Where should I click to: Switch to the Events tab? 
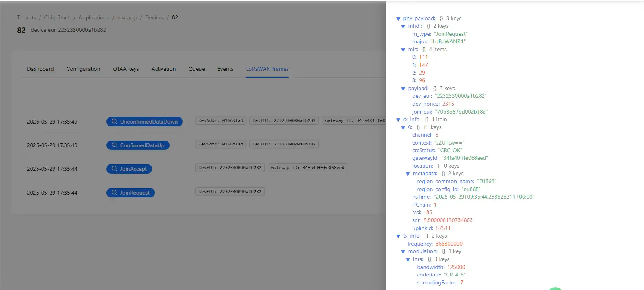pyautogui.click(x=225, y=69)
